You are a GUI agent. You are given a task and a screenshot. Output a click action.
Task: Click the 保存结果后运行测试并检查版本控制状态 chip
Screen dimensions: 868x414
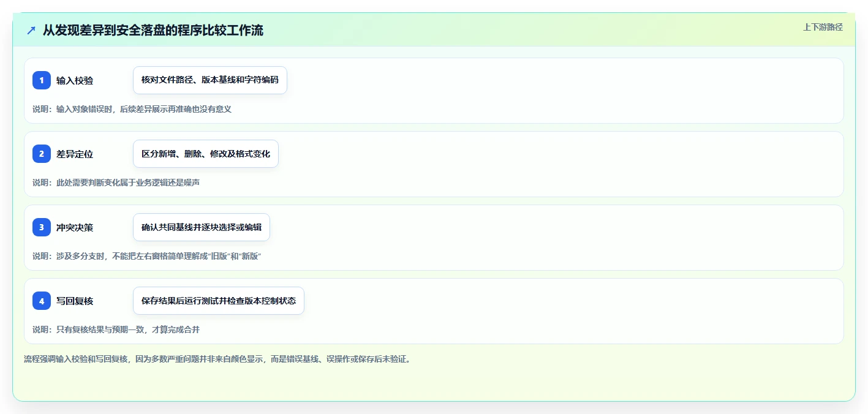click(219, 301)
